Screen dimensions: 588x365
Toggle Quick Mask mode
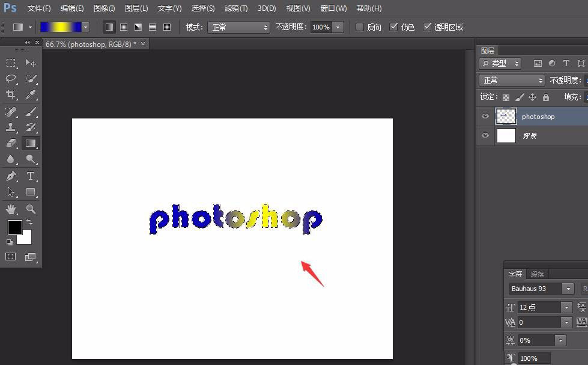click(x=11, y=257)
